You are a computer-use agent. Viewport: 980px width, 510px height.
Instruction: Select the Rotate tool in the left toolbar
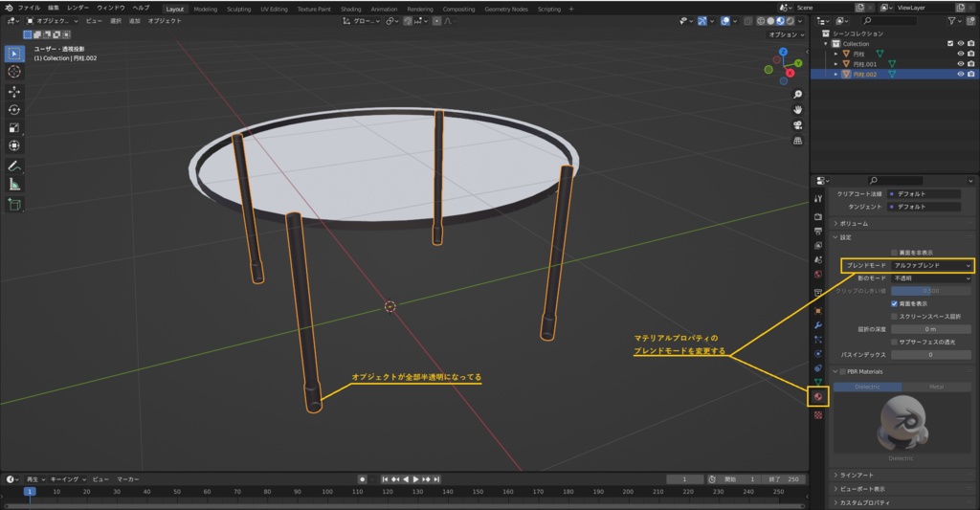tap(14, 109)
